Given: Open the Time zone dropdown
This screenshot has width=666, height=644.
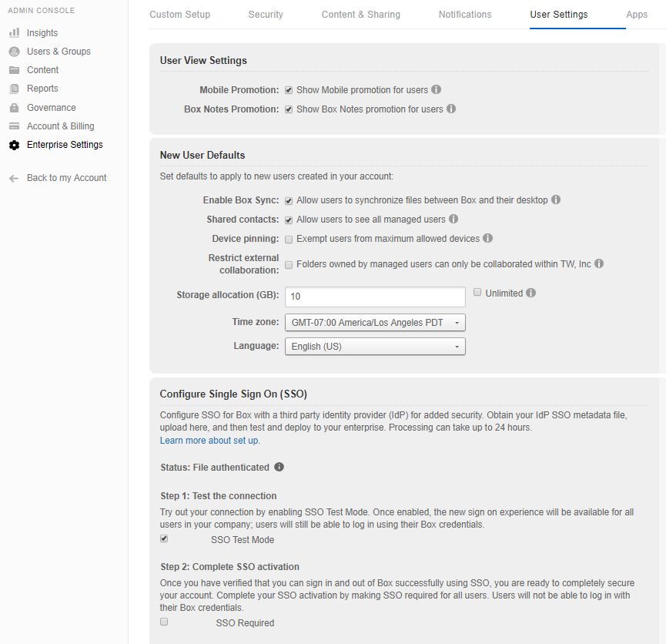Looking at the screenshot, I should (x=375, y=322).
